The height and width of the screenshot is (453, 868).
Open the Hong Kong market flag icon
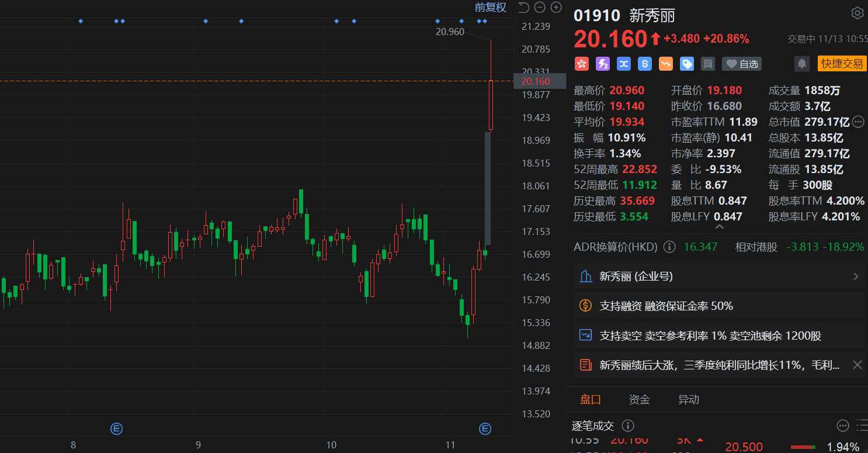(582, 64)
